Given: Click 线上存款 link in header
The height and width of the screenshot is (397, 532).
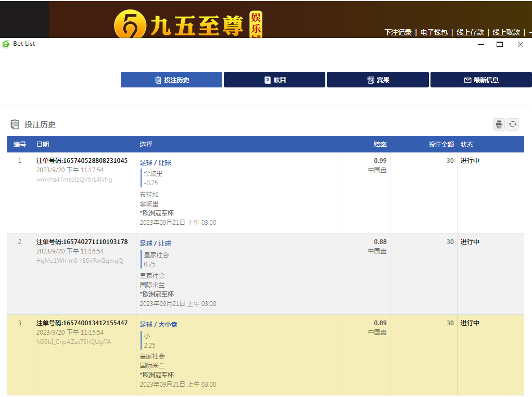Looking at the screenshot, I should coord(470,32).
